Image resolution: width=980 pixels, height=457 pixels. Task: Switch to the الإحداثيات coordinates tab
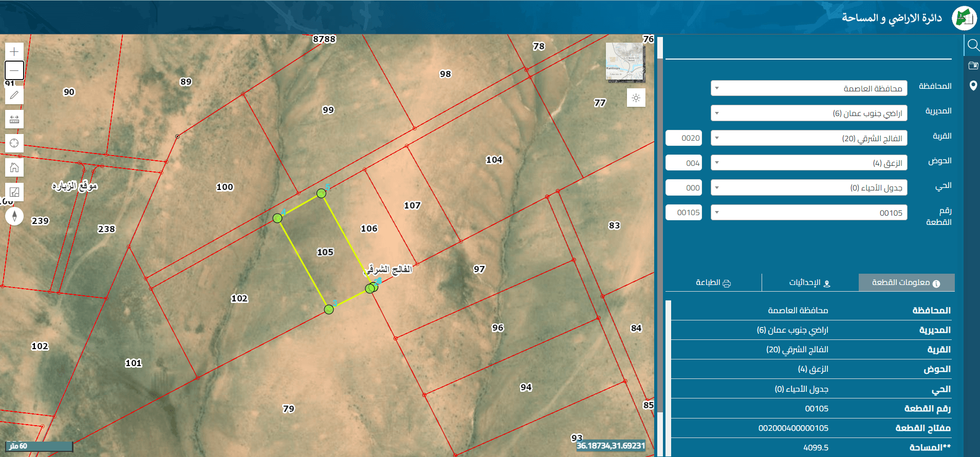pos(810,282)
